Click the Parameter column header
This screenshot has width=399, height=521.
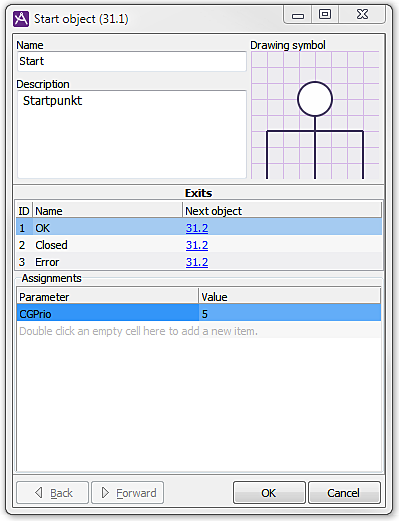tap(108, 297)
